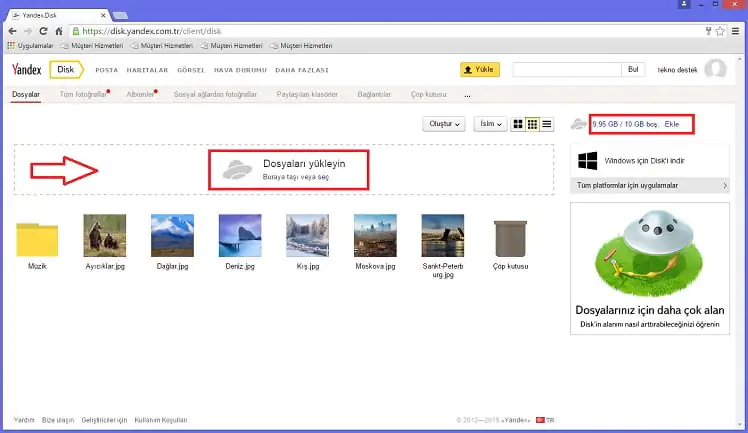Click Dosyalarınız için daha çok alan
The height and width of the screenshot is (433, 748).
pyautogui.click(x=650, y=310)
